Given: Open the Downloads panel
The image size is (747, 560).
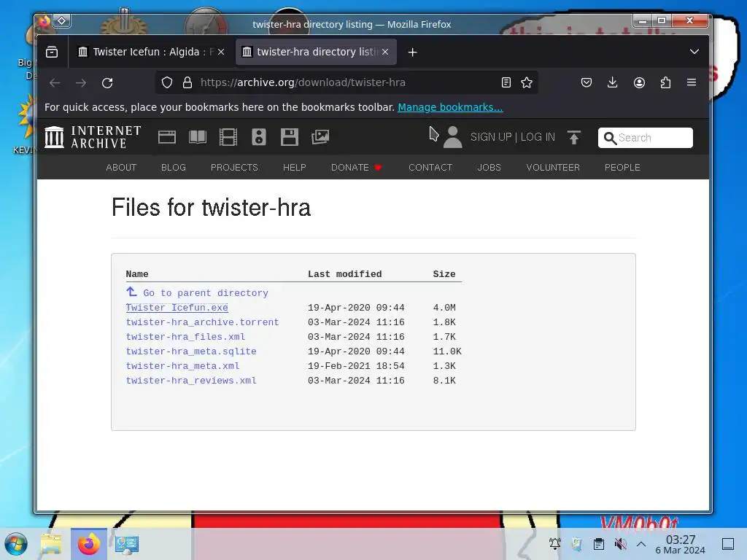Looking at the screenshot, I should pyautogui.click(x=613, y=82).
